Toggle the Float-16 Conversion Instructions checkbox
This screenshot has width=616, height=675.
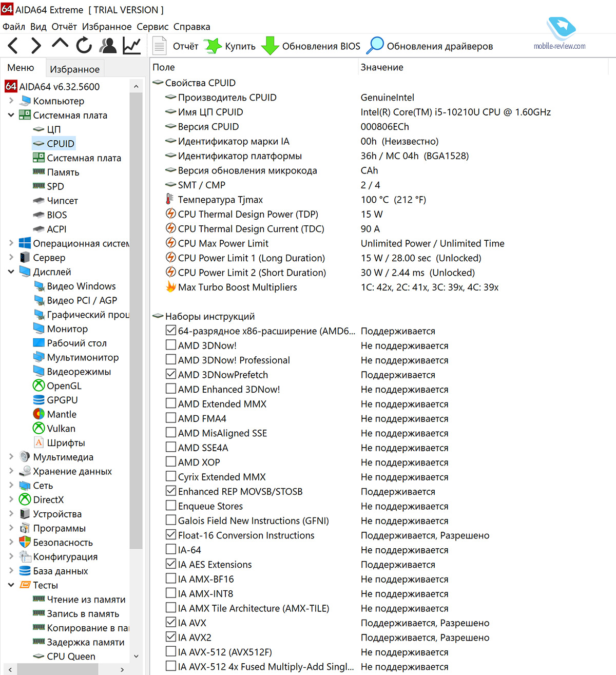click(x=171, y=534)
